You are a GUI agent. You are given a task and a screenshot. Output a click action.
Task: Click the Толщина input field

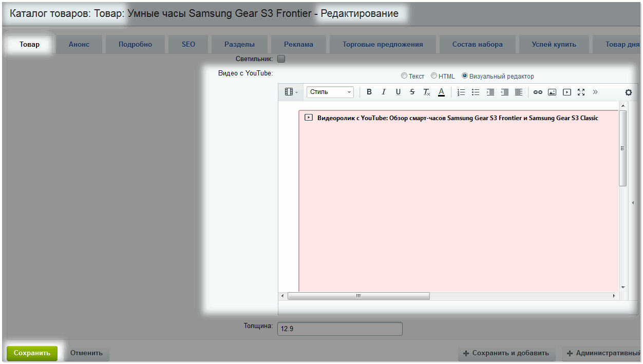pyautogui.click(x=339, y=329)
